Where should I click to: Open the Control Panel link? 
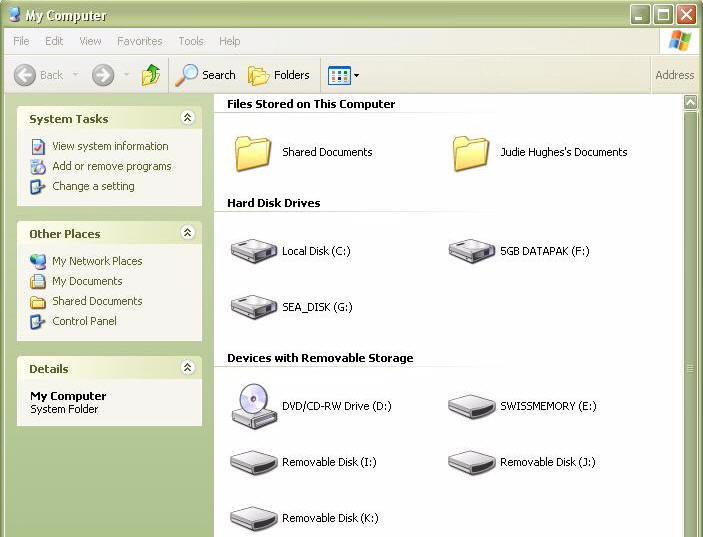(84, 321)
